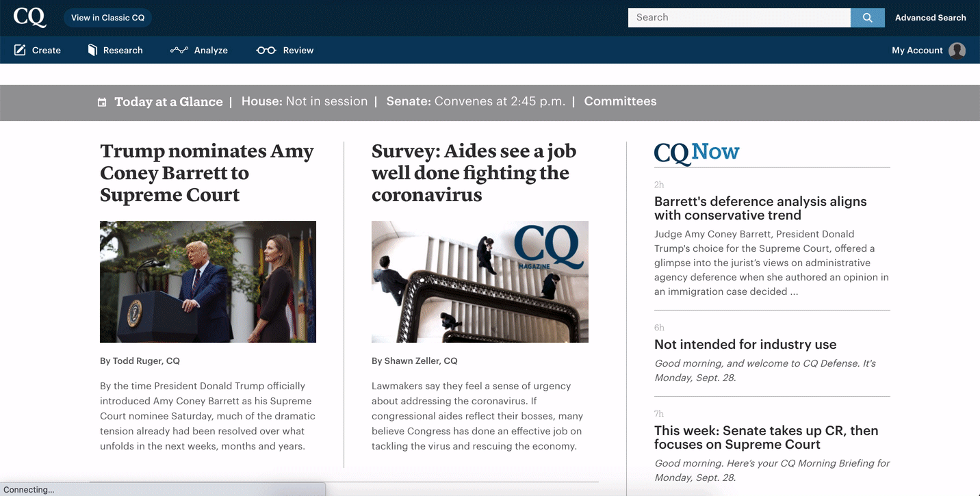The width and height of the screenshot is (980, 496).
Task: Click the glasses icon beside Review
Action: pyautogui.click(x=266, y=50)
